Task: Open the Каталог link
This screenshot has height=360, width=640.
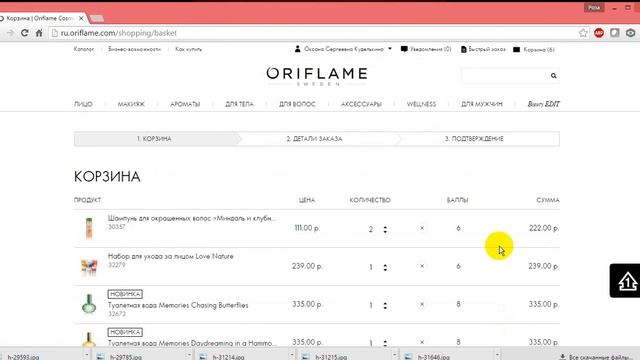Action: coord(84,49)
